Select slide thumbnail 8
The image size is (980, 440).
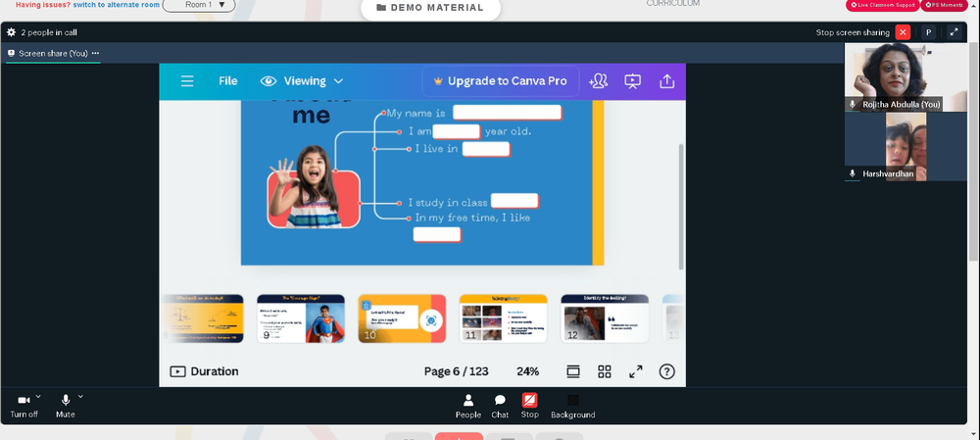pos(202,318)
